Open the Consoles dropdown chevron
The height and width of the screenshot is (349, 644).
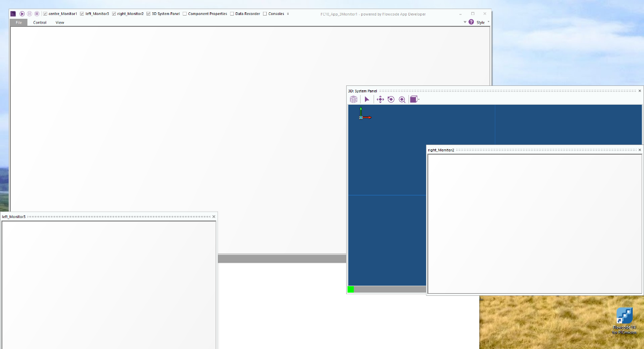pyautogui.click(x=288, y=13)
